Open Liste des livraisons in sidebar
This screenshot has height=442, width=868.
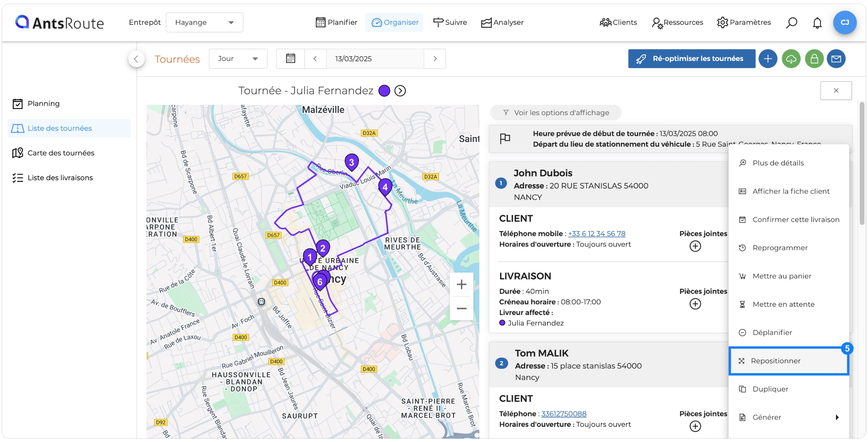pyautogui.click(x=69, y=178)
